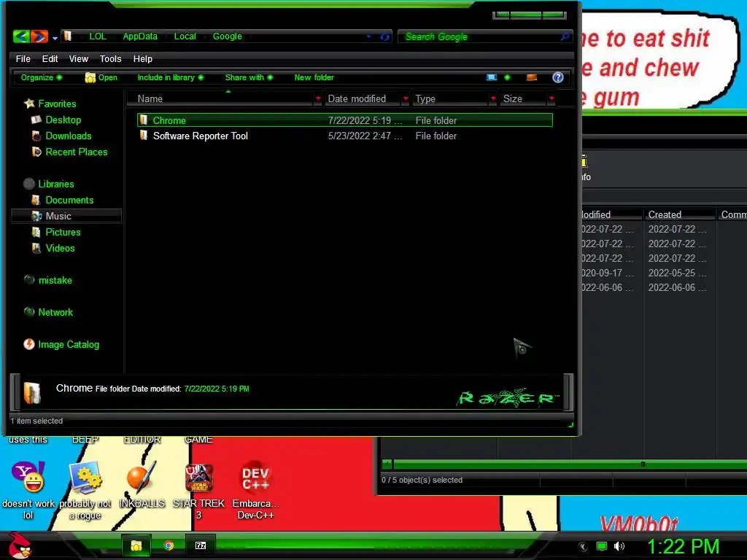Open the Organize dropdown
747x560 pixels.
[x=41, y=77]
